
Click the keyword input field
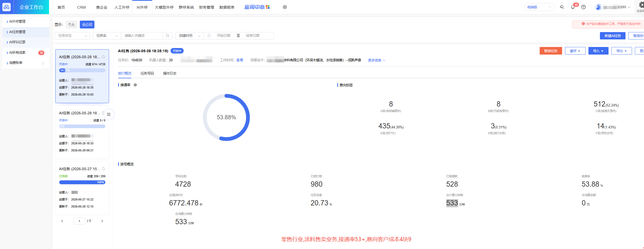coord(142,35)
